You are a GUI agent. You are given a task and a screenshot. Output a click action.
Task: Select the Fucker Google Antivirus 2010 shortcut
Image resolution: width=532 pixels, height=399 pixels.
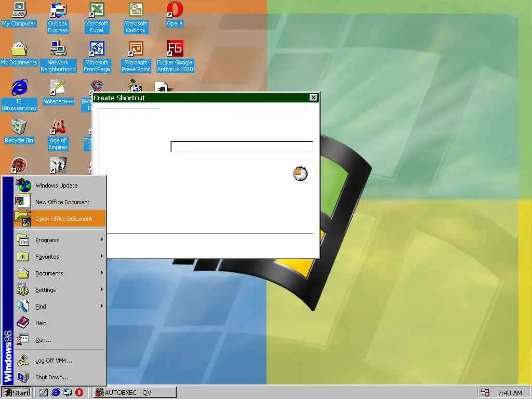tap(175, 56)
